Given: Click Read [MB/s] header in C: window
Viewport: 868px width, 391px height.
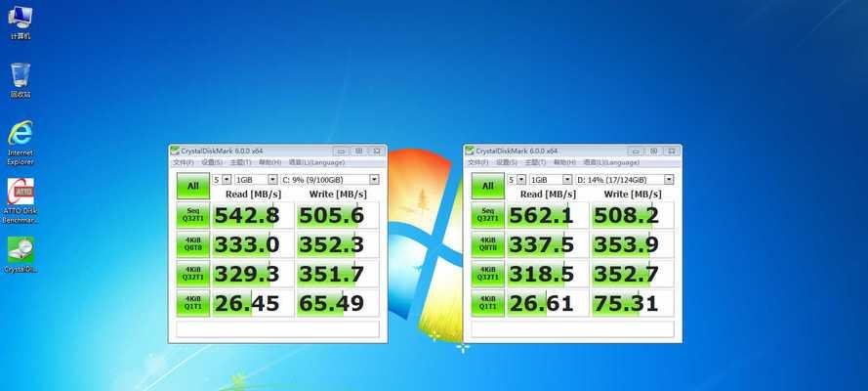Looking at the screenshot, I should click(x=254, y=195).
